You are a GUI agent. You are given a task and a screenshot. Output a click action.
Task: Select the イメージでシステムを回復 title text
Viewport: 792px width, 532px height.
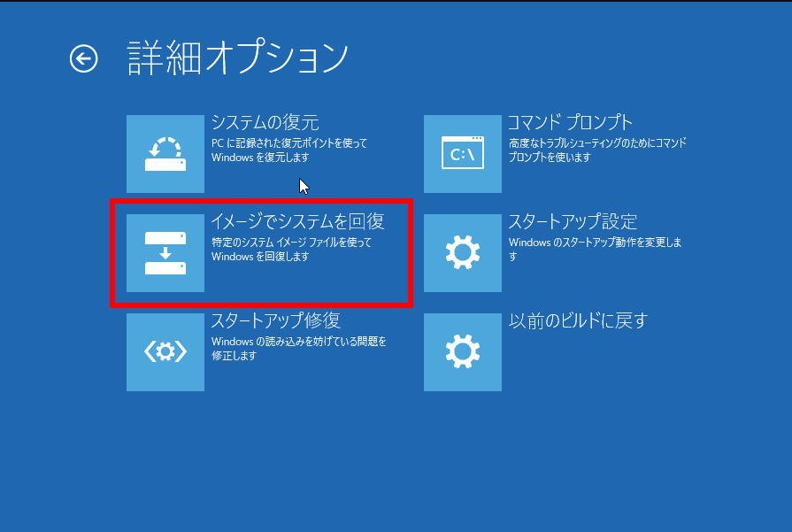297,221
